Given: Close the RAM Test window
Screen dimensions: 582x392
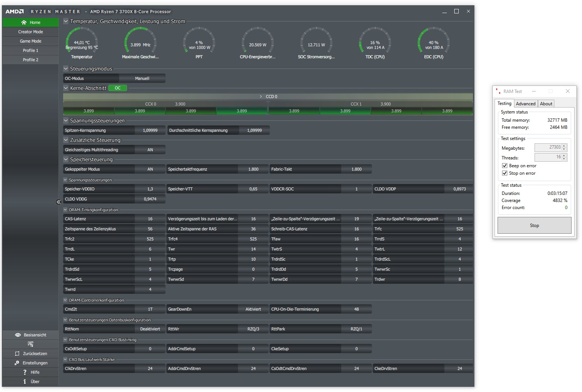Looking at the screenshot, I should click(x=568, y=91).
